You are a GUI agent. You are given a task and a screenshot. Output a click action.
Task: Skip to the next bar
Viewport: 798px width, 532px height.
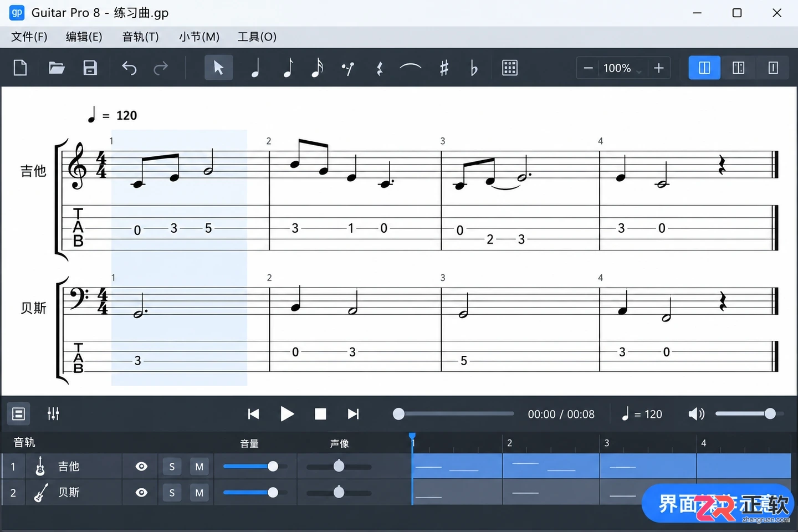(x=354, y=414)
